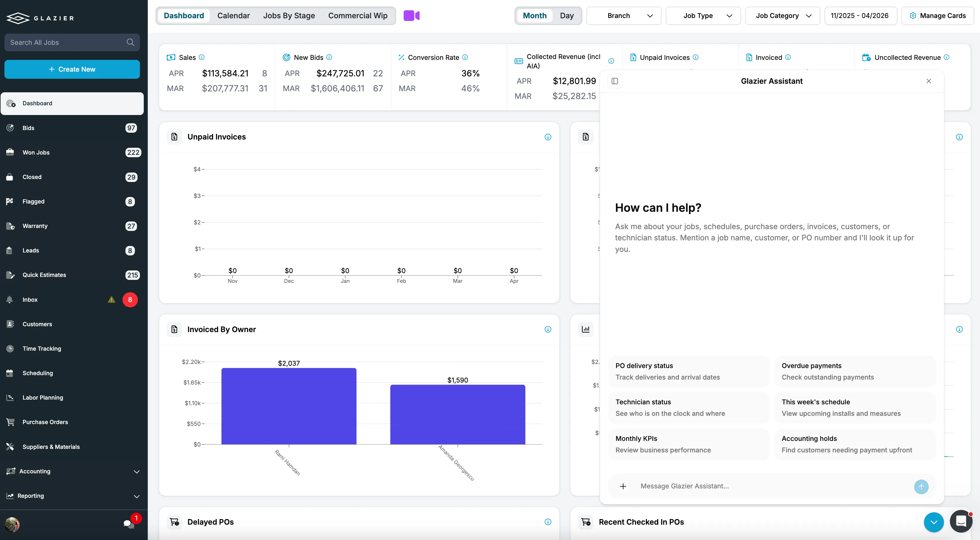Image resolution: width=980 pixels, height=540 pixels.
Task: Choose the This week's schedule suggestion
Action: tap(855, 408)
